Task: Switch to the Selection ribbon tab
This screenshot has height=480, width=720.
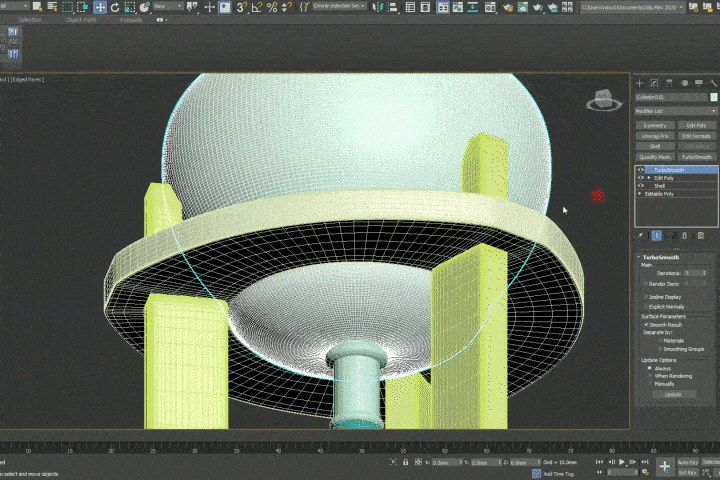Action: 30,20
